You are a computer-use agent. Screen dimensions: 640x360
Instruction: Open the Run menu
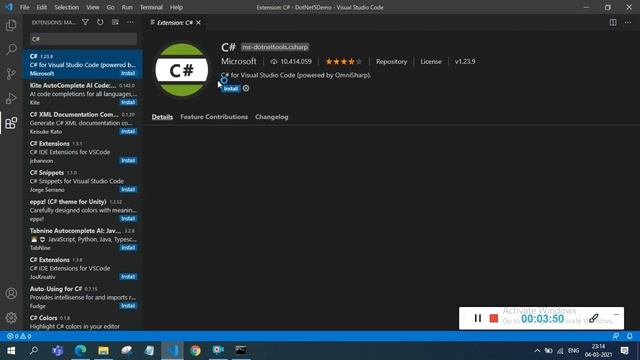point(127,7)
